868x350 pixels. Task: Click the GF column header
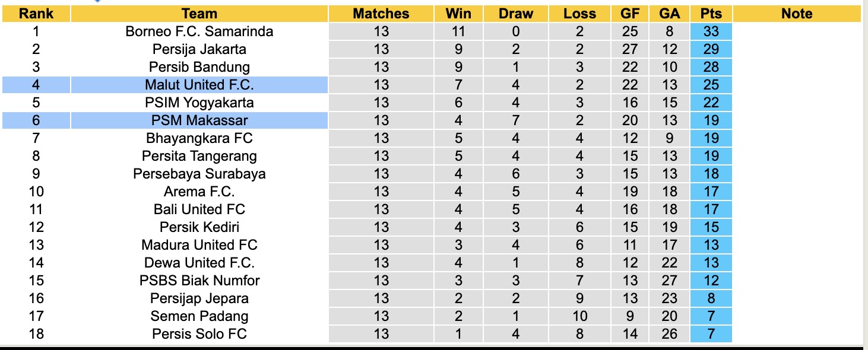[x=630, y=14]
